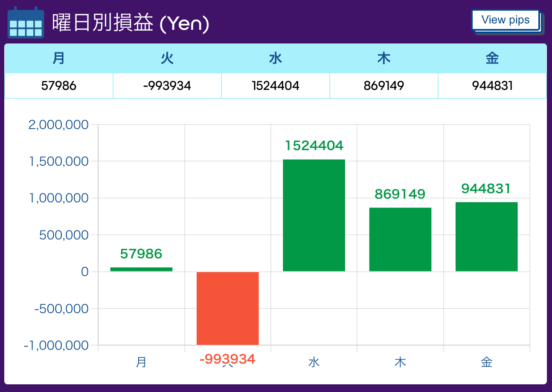This screenshot has height=392, width=552.
Task: Select the 火 column header
Action: click(167, 58)
